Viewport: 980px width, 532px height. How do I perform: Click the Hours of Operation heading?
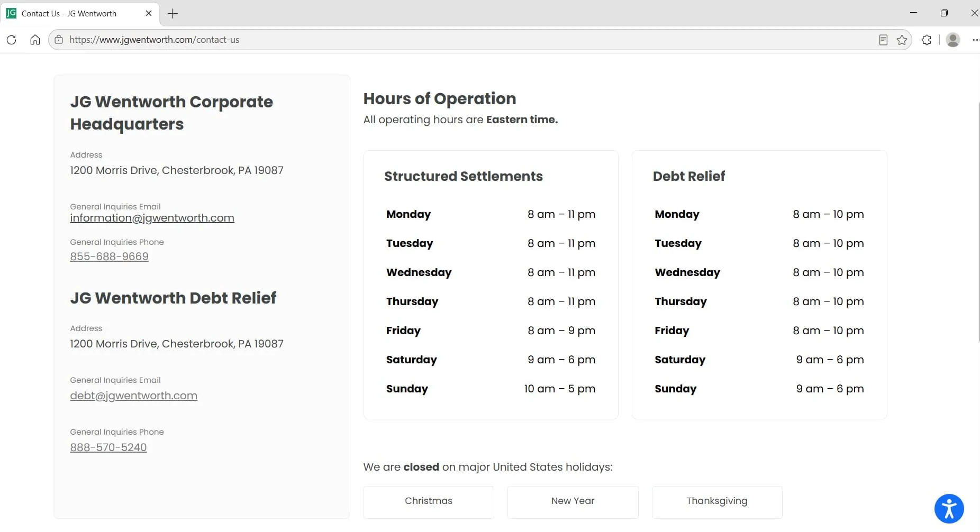click(x=440, y=99)
